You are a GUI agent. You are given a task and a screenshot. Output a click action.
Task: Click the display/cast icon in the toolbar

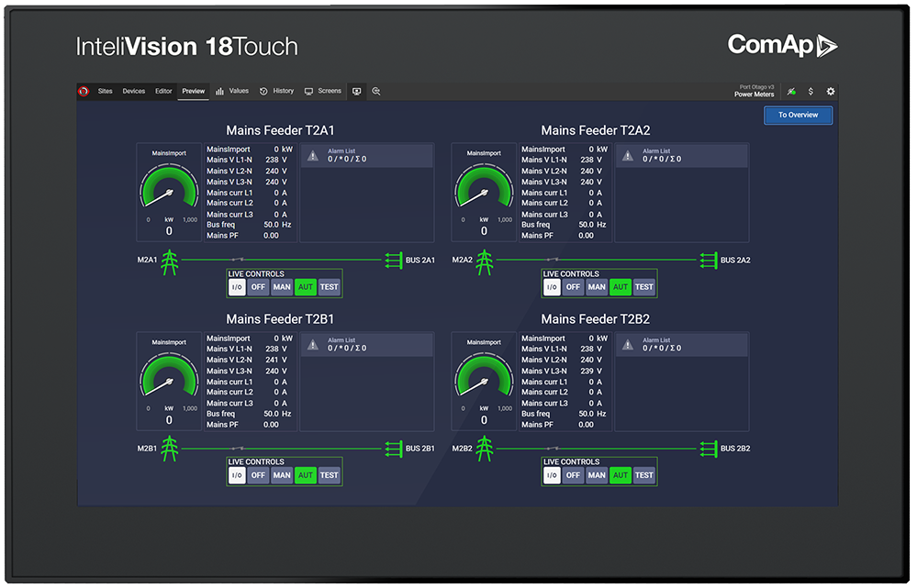355,91
